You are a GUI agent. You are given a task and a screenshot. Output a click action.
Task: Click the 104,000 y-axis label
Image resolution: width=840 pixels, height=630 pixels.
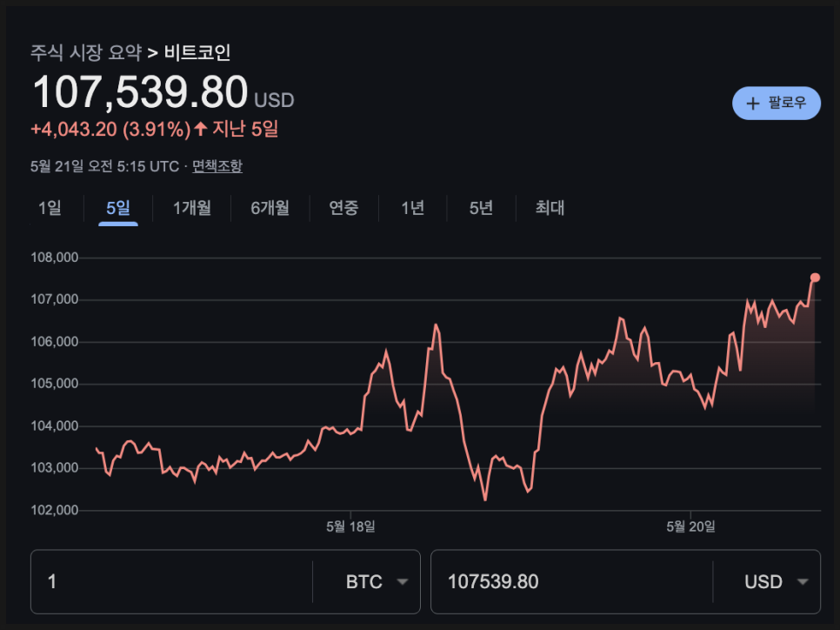tap(55, 426)
